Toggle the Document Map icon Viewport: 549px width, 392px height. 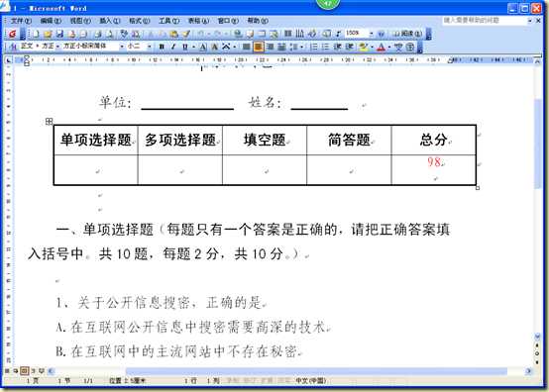(326, 34)
